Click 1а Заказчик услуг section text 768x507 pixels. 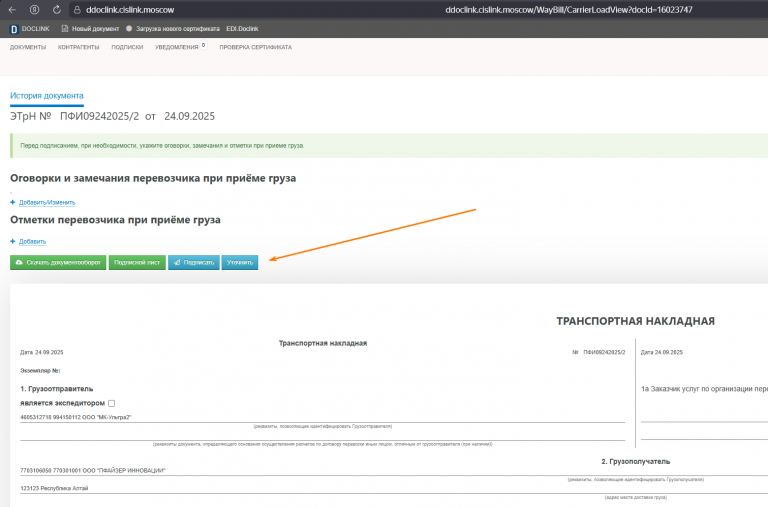pos(704,389)
